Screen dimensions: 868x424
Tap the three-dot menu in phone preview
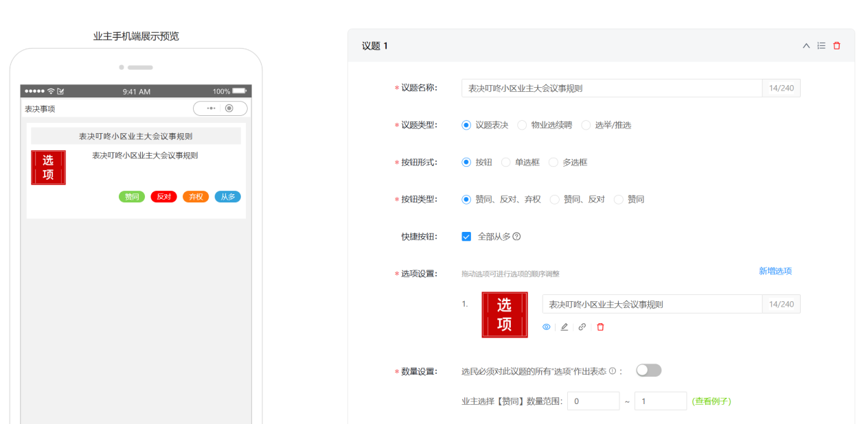[211, 108]
